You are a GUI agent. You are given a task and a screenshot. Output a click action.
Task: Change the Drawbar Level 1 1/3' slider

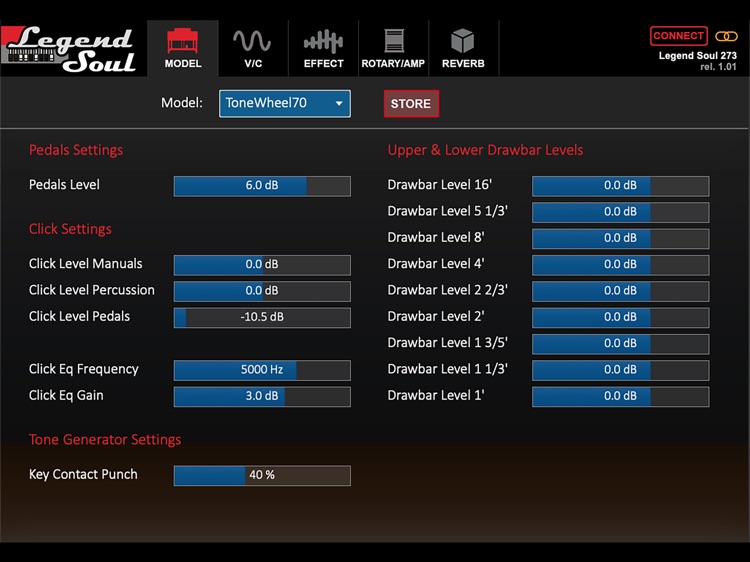620,370
